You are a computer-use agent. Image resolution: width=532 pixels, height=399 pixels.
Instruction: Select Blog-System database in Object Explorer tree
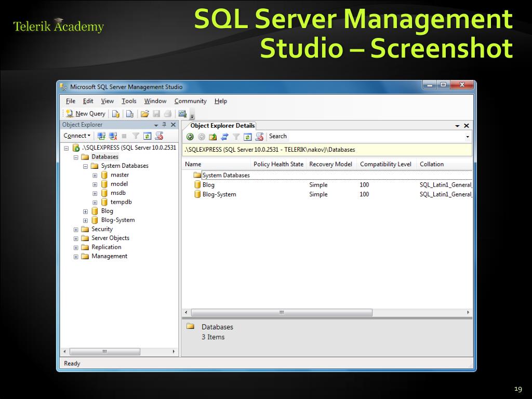click(x=118, y=220)
